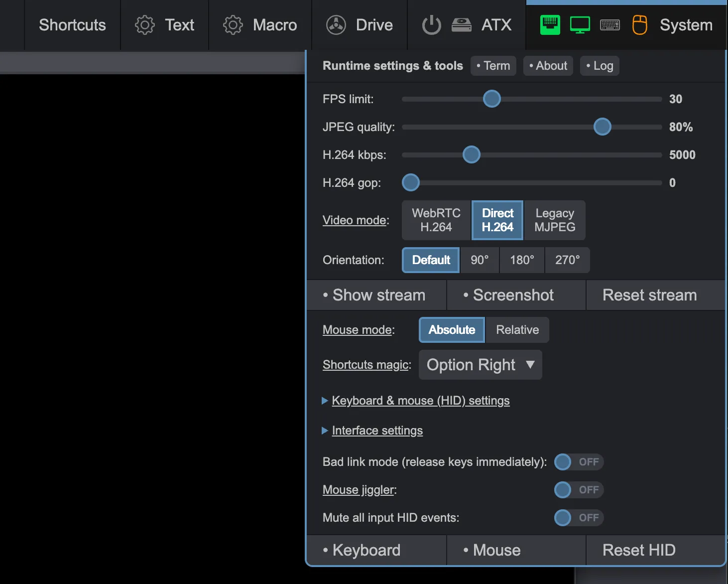Set orientation to 180°
The height and width of the screenshot is (584, 728).
pyautogui.click(x=522, y=260)
